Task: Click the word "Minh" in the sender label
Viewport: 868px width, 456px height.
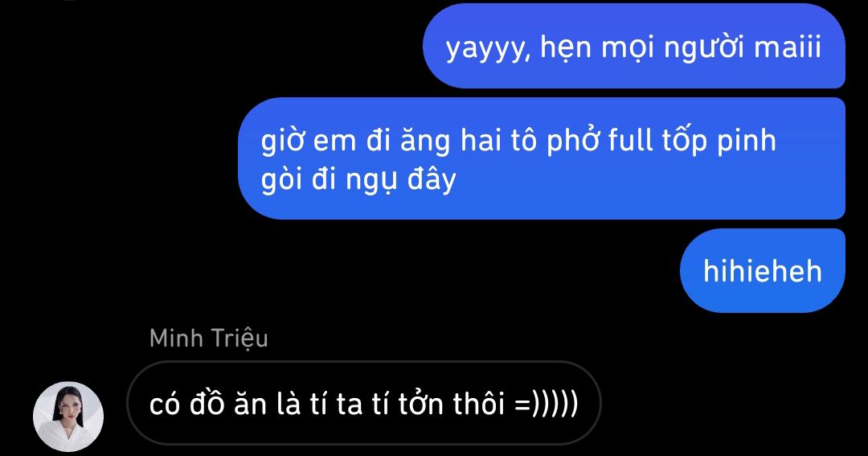Action: pos(177,338)
